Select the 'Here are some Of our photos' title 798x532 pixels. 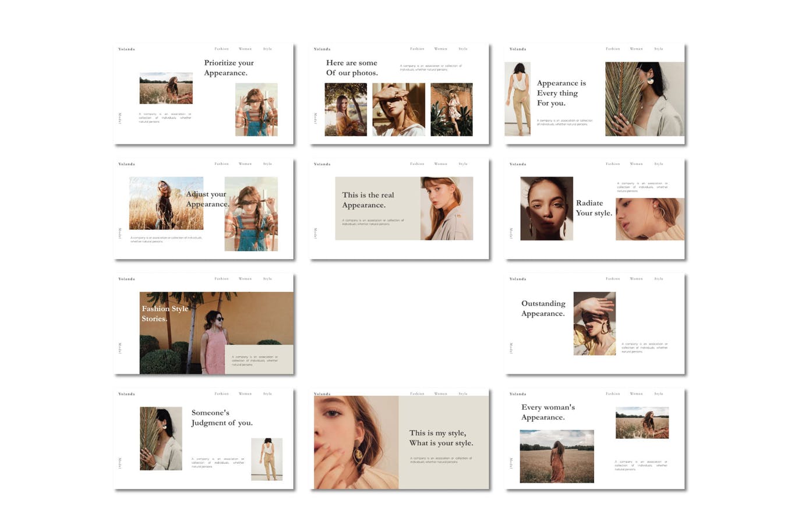(x=351, y=68)
